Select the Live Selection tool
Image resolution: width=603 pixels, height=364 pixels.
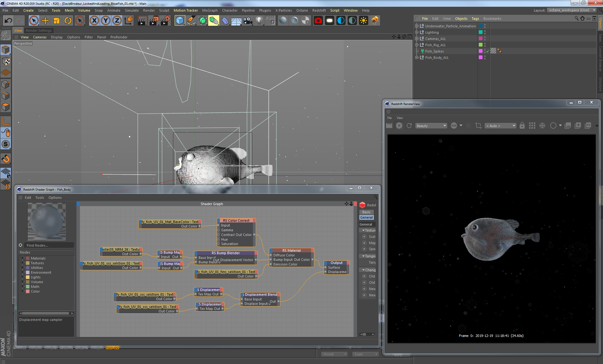click(x=34, y=20)
